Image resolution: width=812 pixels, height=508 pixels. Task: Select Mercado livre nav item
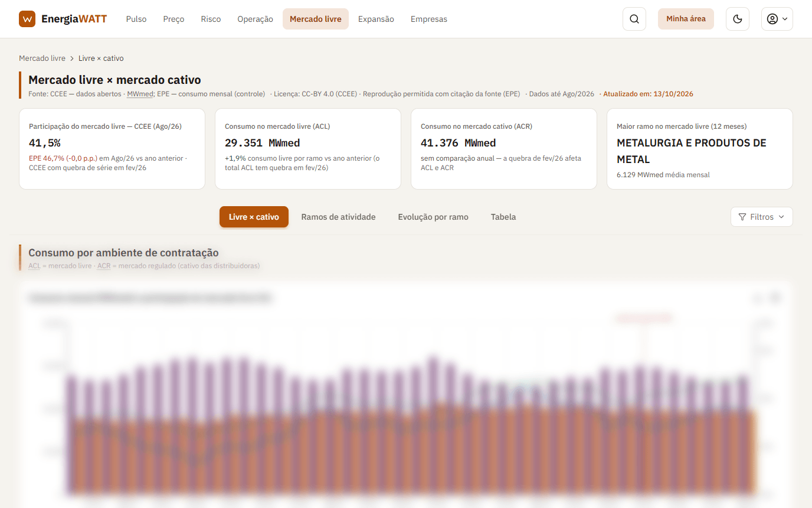(x=316, y=19)
